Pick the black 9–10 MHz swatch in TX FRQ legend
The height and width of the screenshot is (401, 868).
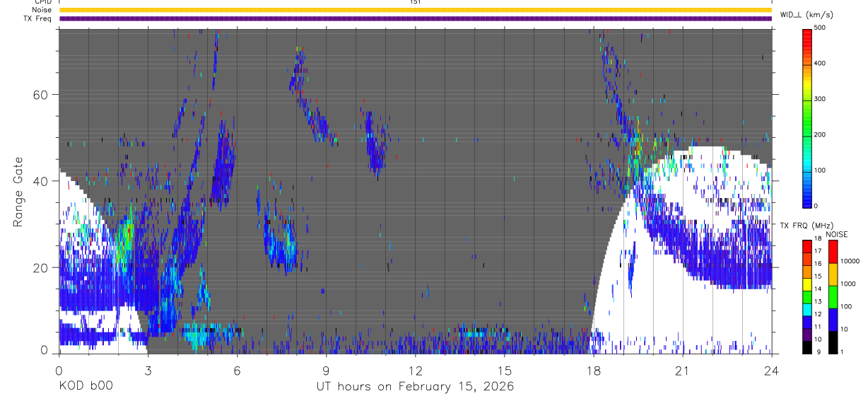(807, 347)
